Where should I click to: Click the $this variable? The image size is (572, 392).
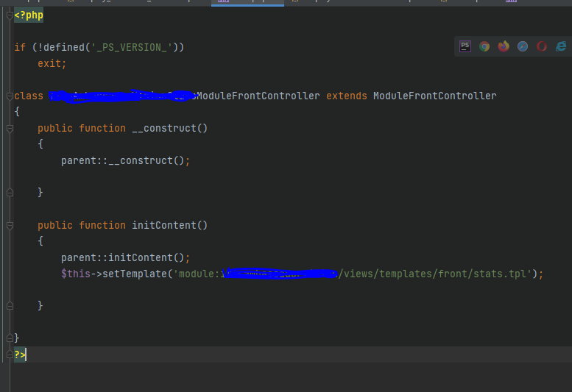(76, 274)
